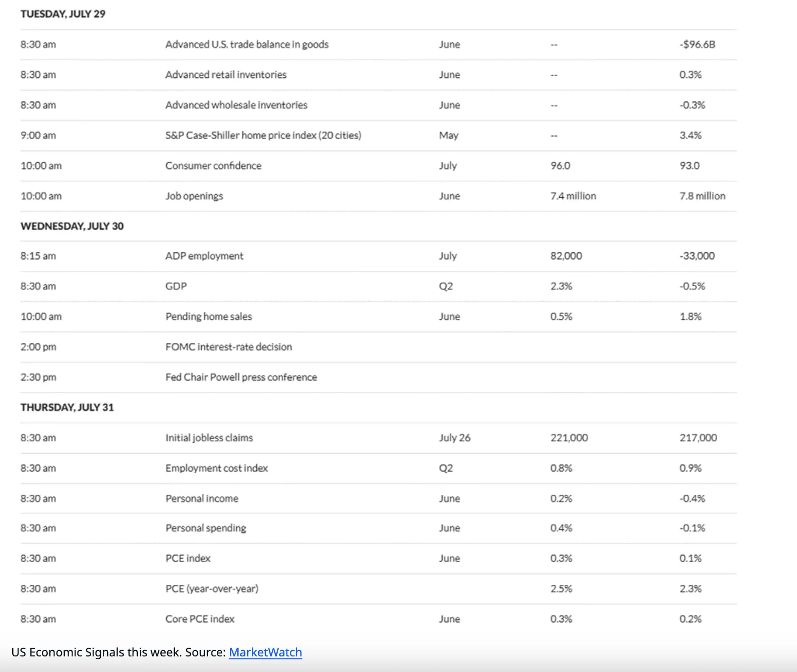Click the Wednesday, July 30 heading

[x=72, y=226]
